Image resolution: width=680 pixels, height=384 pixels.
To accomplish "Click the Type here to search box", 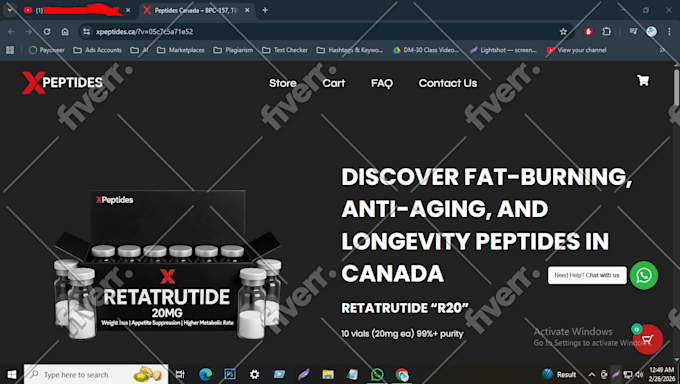I will (x=96, y=374).
